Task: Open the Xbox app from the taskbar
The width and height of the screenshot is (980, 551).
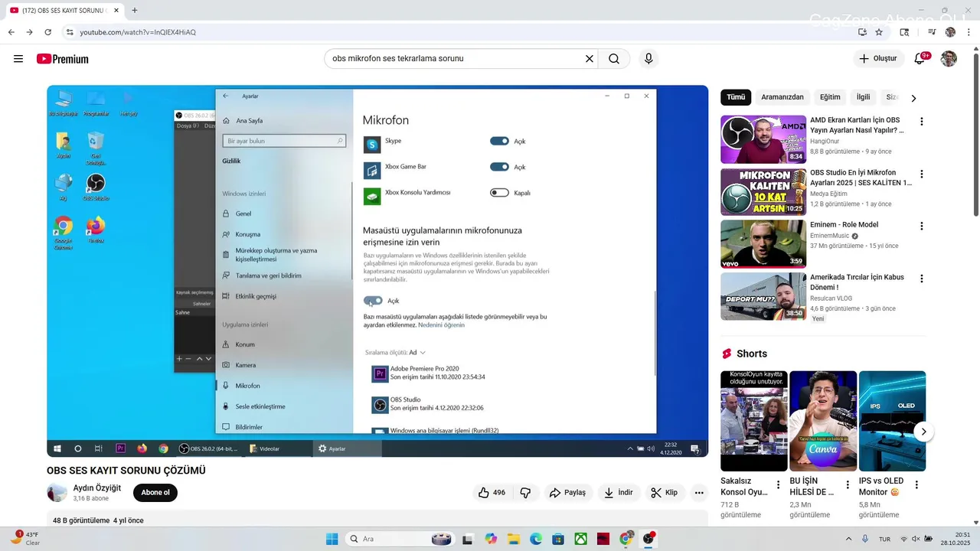Action: [581, 540]
